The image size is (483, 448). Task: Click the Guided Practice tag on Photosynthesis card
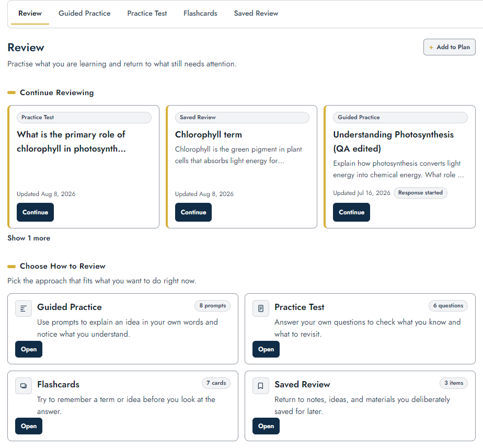[400, 118]
